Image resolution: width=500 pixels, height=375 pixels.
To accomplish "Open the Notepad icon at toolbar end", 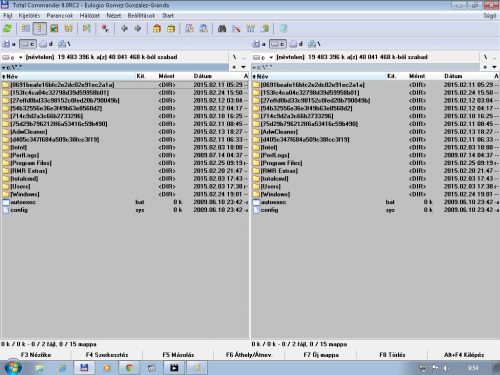I will [x=283, y=29].
